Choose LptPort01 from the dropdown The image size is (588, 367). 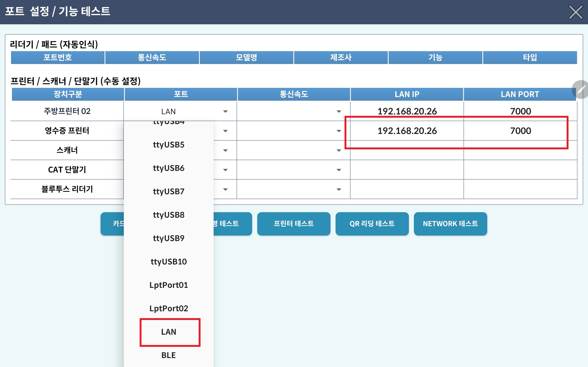pos(169,285)
